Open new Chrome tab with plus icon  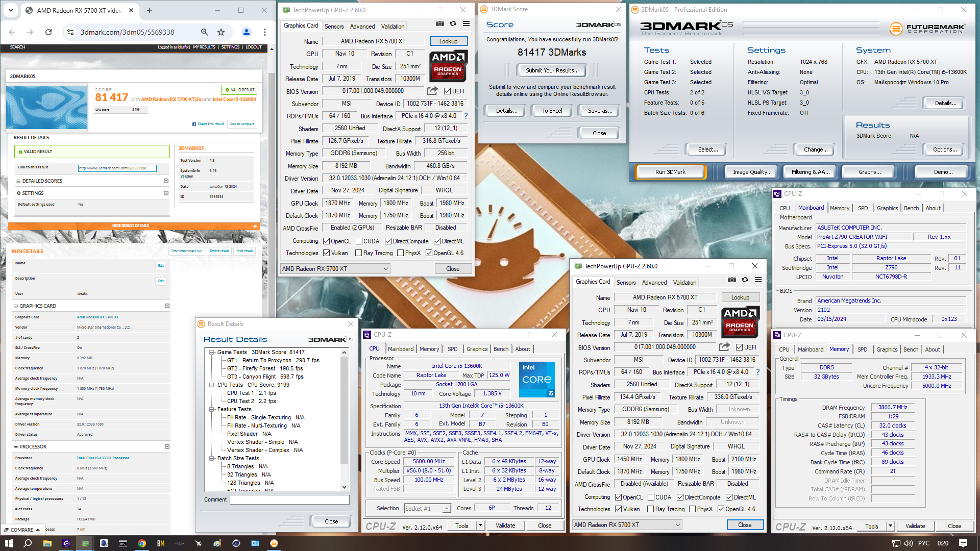149,10
